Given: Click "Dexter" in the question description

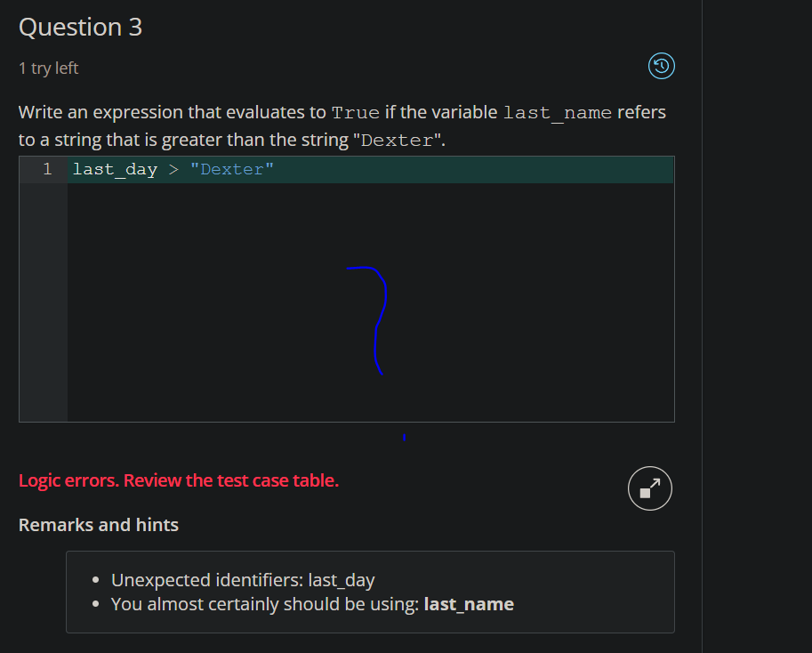Looking at the screenshot, I should [397, 140].
